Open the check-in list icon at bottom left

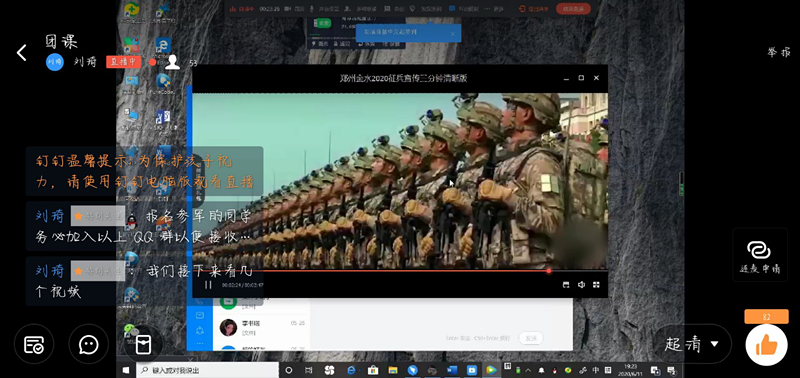coord(34,344)
